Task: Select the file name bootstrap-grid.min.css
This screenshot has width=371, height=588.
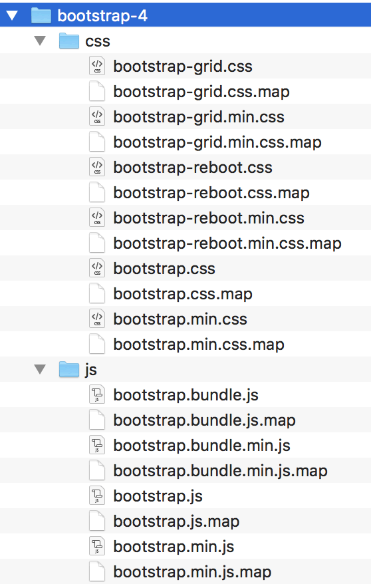Action: tap(199, 117)
